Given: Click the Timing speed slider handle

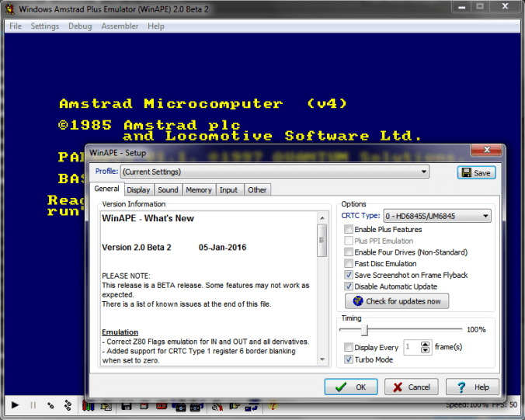Looking at the screenshot, I should click(365, 330).
